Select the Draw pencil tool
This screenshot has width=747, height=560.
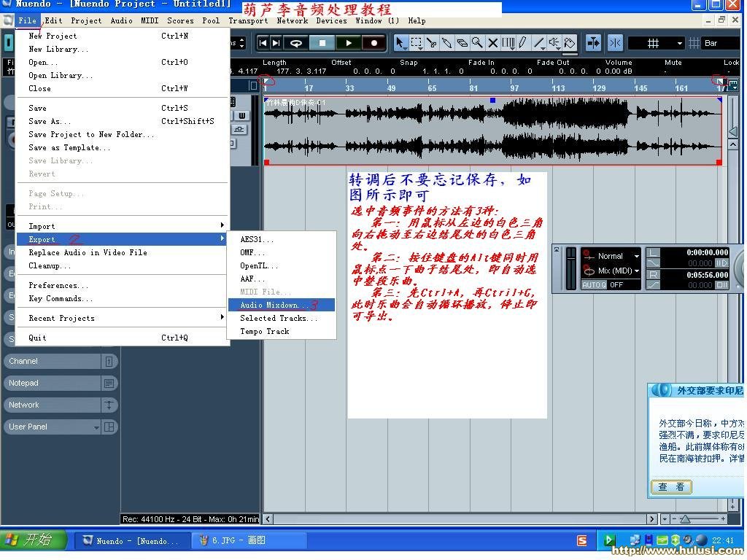click(x=523, y=43)
